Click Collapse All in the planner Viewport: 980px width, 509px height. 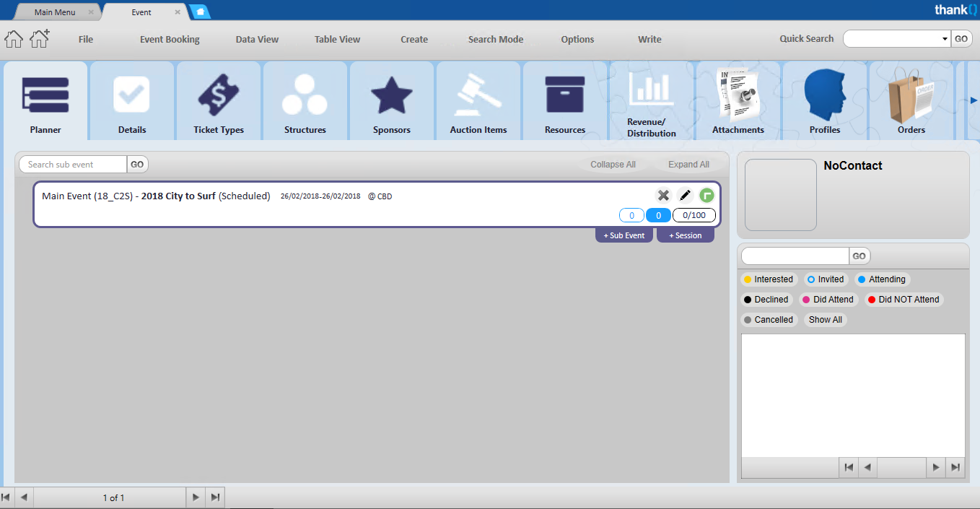pos(613,165)
